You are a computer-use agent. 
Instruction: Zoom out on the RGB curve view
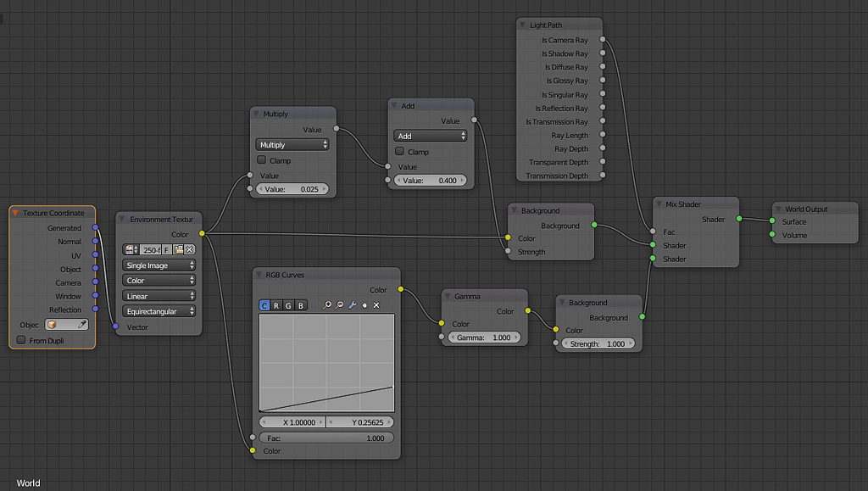click(339, 305)
